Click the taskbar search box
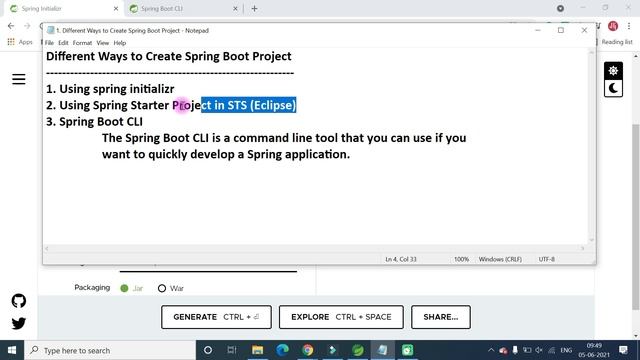The width and height of the screenshot is (640, 360). pyautogui.click(x=110, y=350)
